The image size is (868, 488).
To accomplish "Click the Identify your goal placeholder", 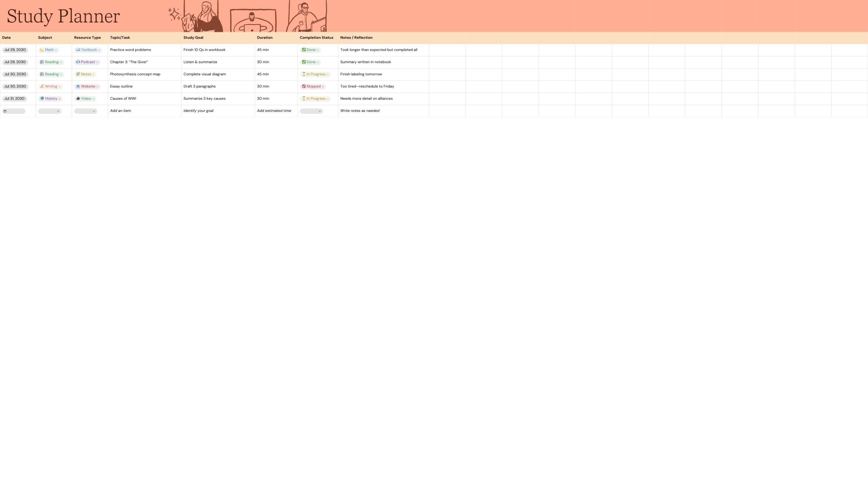I will (x=199, y=110).
